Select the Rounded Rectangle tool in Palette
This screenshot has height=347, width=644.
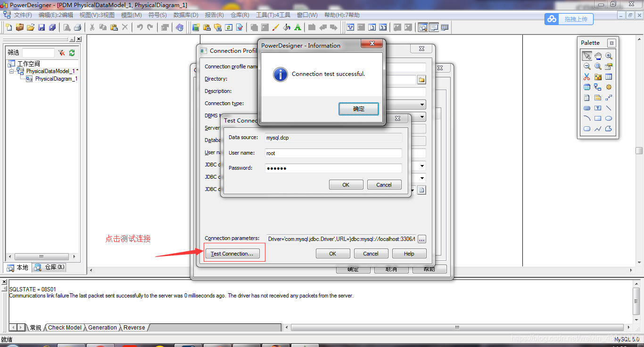tap(586, 129)
